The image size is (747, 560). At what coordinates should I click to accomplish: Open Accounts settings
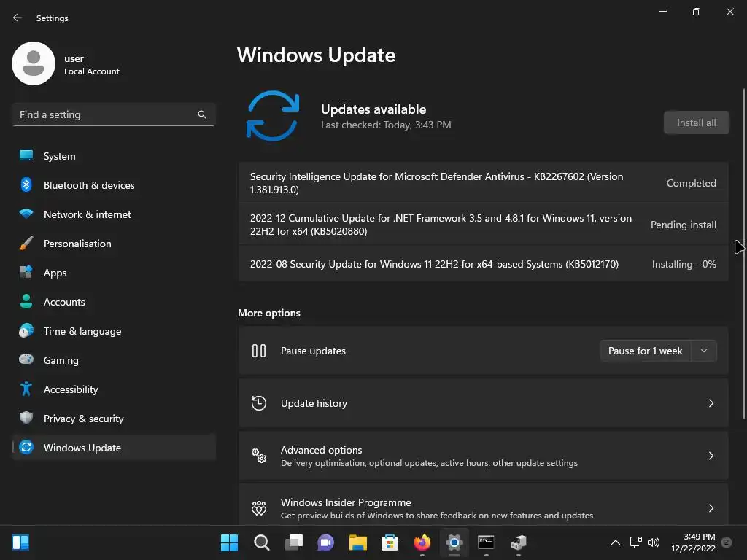pyautogui.click(x=113, y=302)
